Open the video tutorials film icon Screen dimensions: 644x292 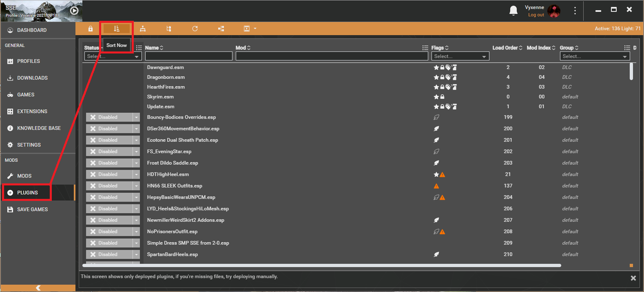tap(247, 29)
